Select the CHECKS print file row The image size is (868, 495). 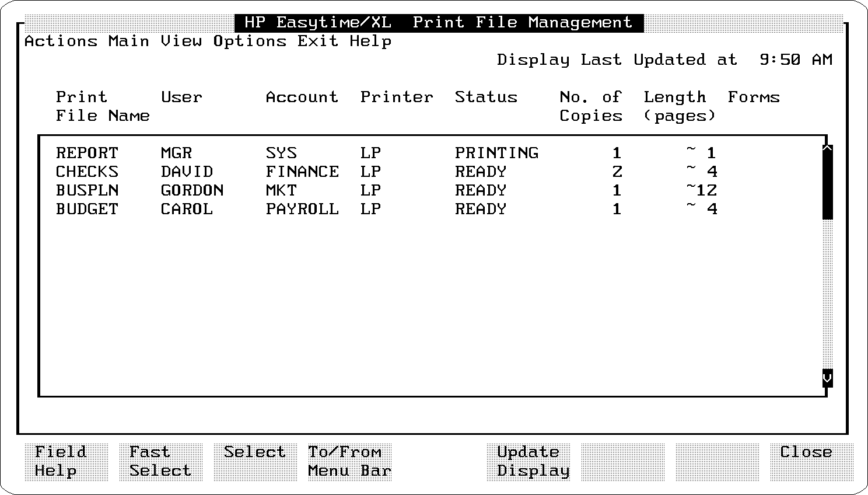87,172
